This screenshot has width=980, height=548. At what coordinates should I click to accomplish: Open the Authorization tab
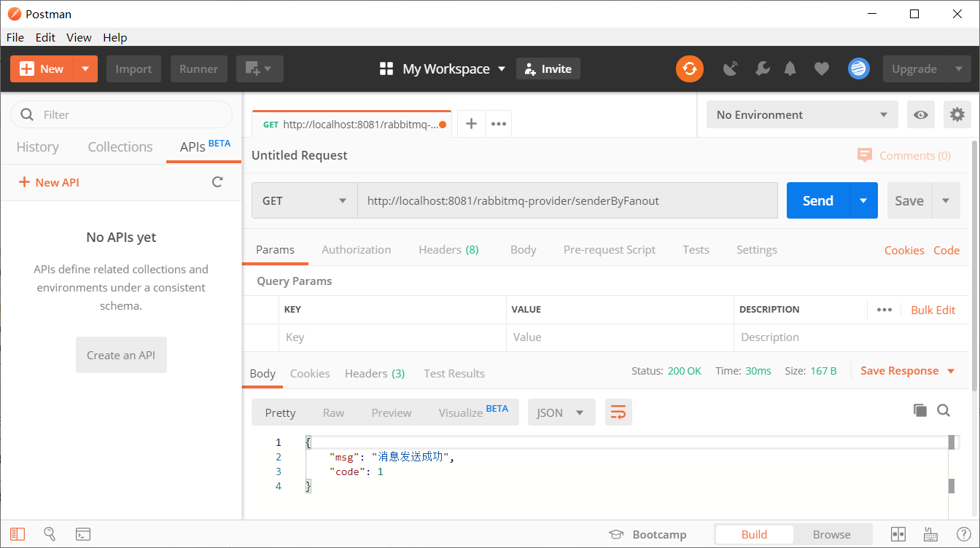click(x=357, y=249)
